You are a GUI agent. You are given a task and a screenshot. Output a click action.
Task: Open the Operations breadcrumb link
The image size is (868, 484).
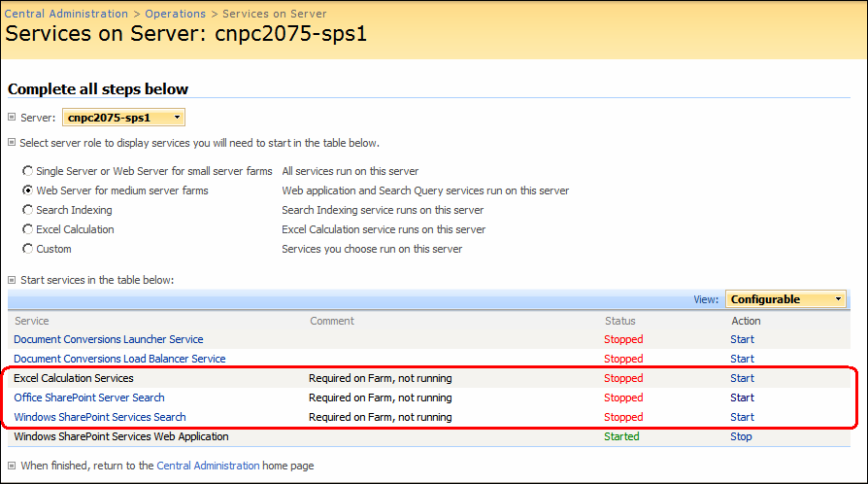point(175,14)
